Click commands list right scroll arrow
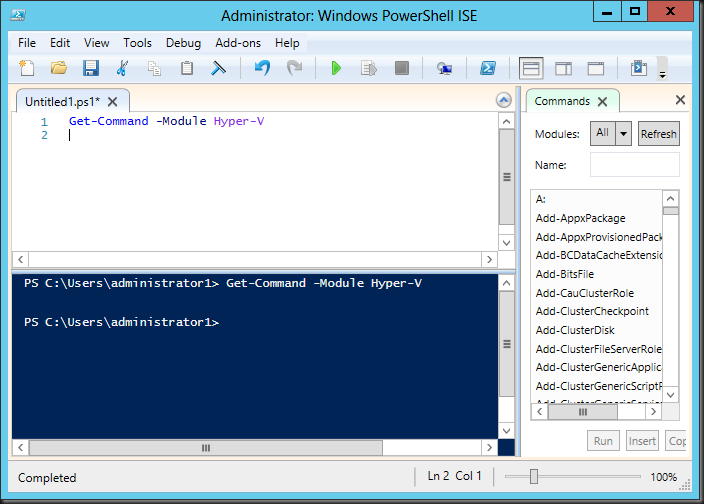 (x=653, y=412)
